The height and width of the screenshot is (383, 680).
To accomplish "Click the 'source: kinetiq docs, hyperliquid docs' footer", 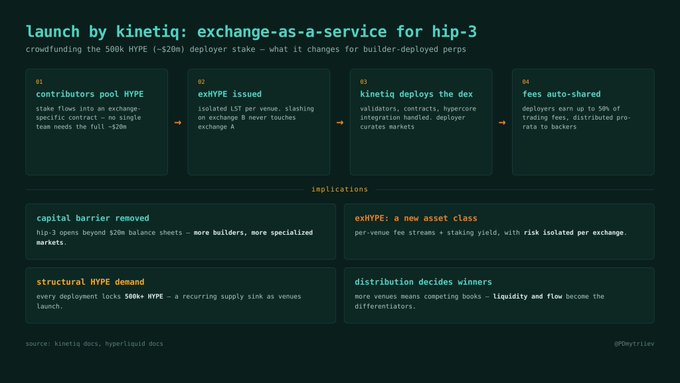I will [95, 344].
